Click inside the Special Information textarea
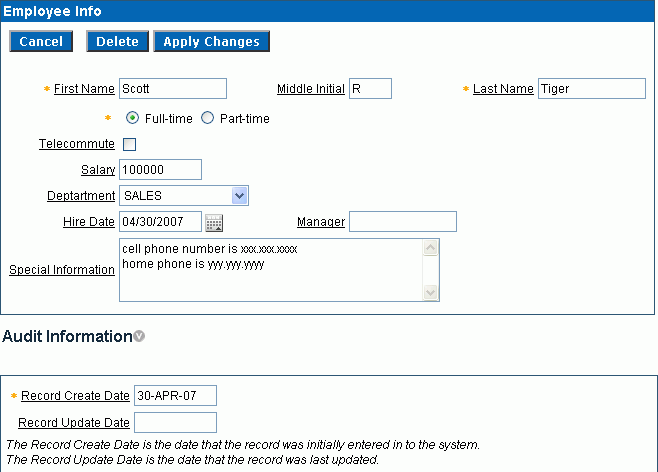 click(270, 270)
